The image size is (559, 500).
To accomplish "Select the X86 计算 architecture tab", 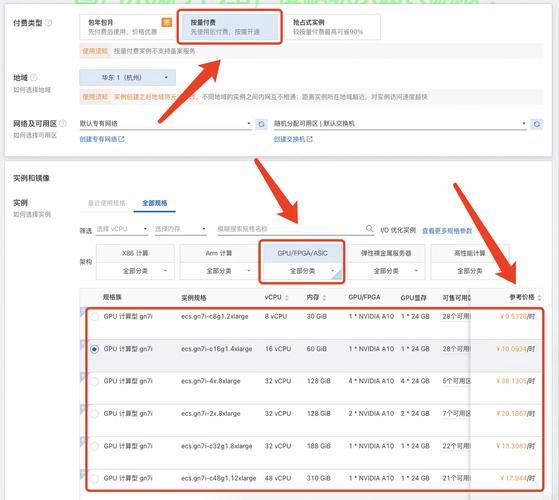I will tap(135, 253).
